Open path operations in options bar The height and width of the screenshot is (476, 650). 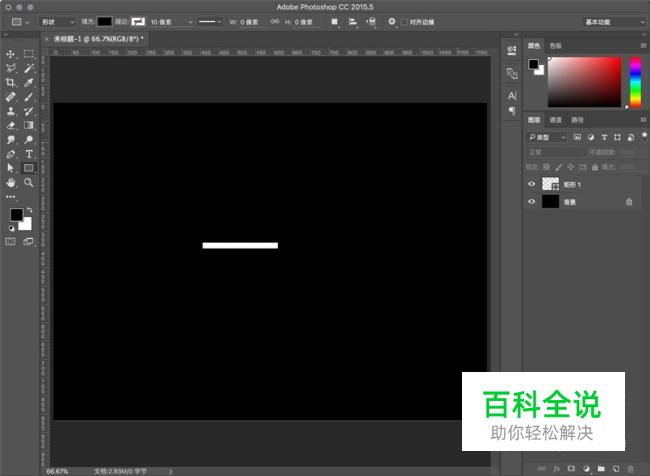[x=335, y=22]
